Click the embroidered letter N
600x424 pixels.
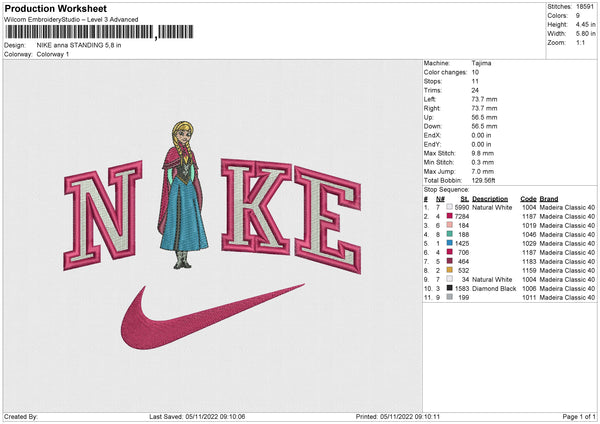pyautogui.click(x=103, y=215)
